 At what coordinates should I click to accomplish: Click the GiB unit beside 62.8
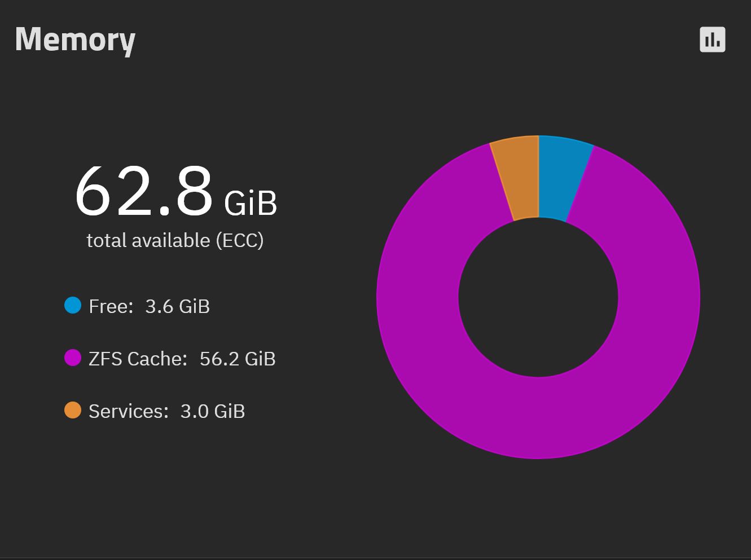pyautogui.click(x=251, y=203)
